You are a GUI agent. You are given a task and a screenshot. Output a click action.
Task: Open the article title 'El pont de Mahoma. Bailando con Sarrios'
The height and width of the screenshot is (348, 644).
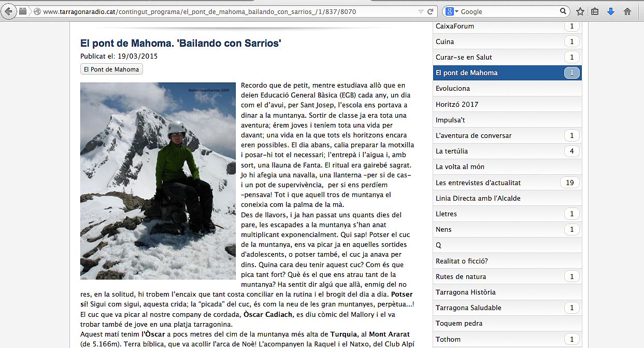click(181, 44)
